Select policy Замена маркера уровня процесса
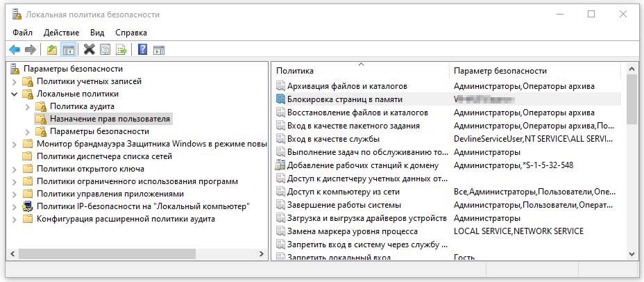This screenshot has height=282, width=644. 352,231
